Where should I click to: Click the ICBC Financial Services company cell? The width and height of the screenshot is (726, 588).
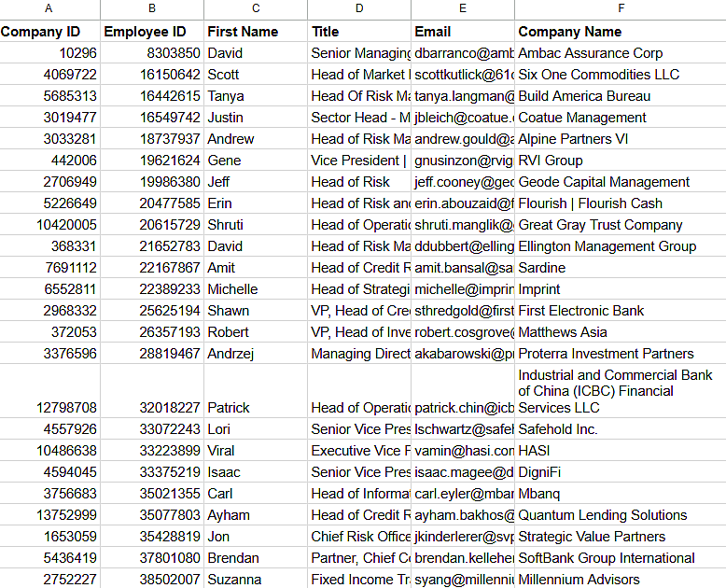point(620,391)
